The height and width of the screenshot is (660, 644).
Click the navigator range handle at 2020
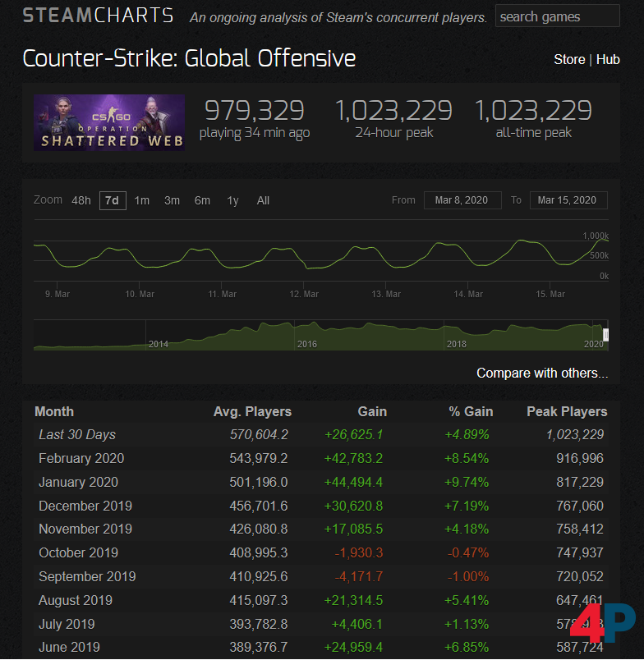606,334
